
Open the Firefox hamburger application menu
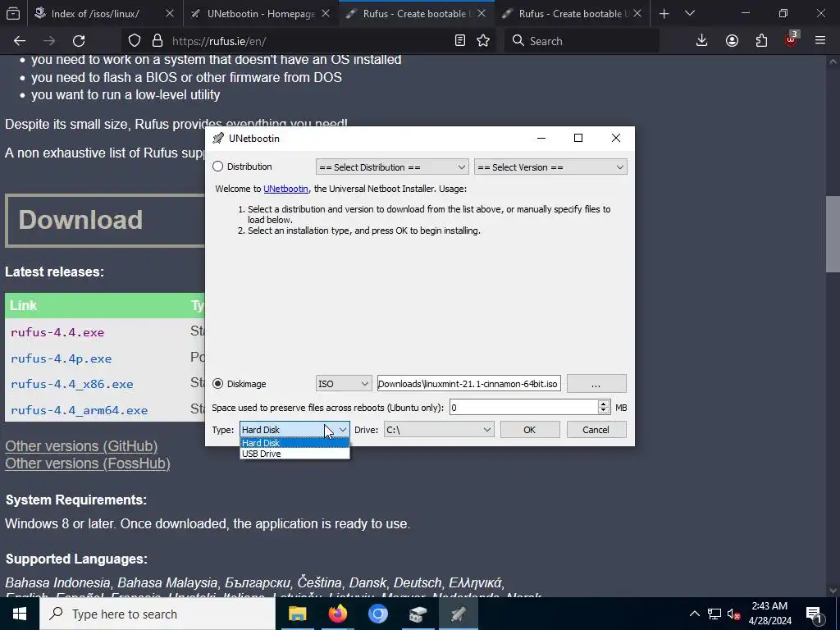(820, 41)
